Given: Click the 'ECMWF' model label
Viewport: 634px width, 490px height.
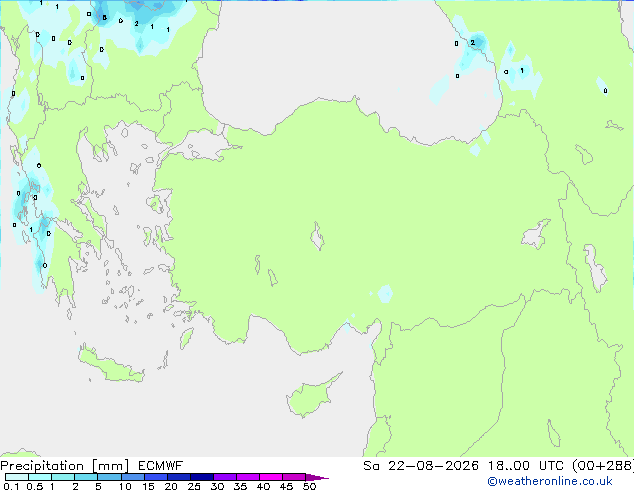Looking at the screenshot, I should (161, 466).
